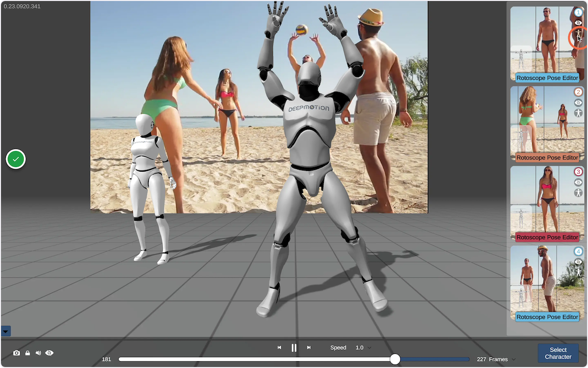Toggle the camera lock icon

pyautogui.click(x=27, y=353)
